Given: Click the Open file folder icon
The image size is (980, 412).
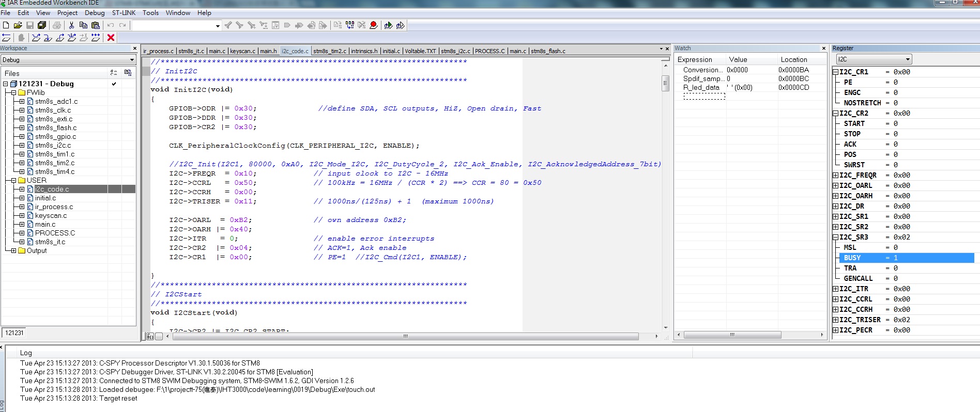Looking at the screenshot, I should pos(18,25).
